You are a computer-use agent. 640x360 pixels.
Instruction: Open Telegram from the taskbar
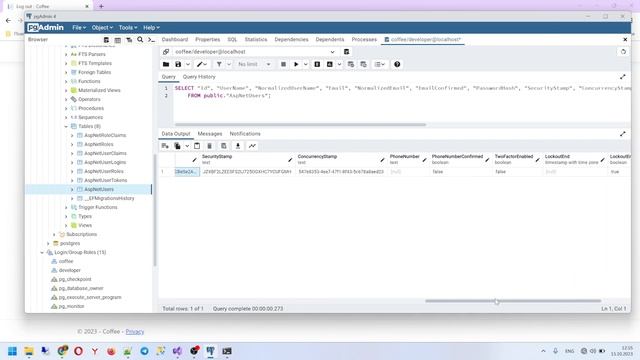pos(144,351)
